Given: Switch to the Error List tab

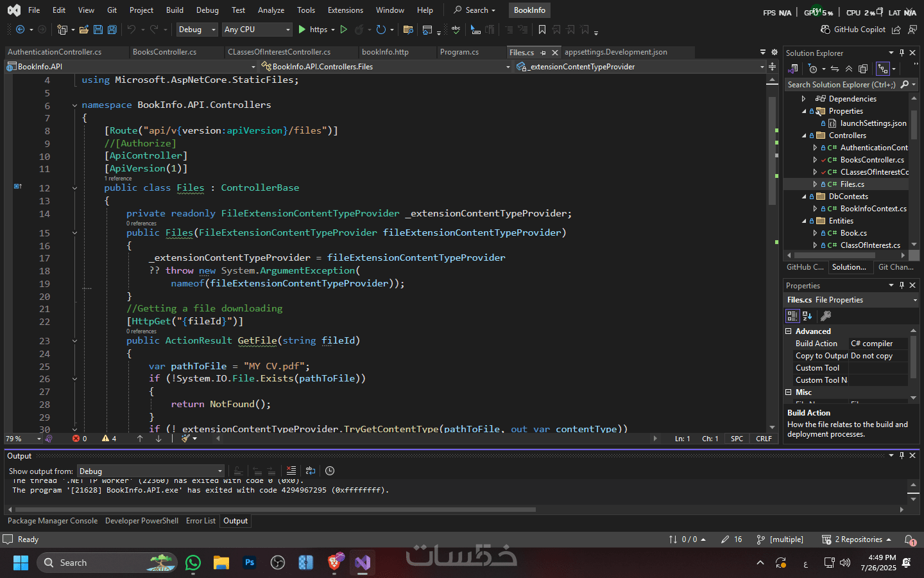Looking at the screenshot, I should point(201,521).
